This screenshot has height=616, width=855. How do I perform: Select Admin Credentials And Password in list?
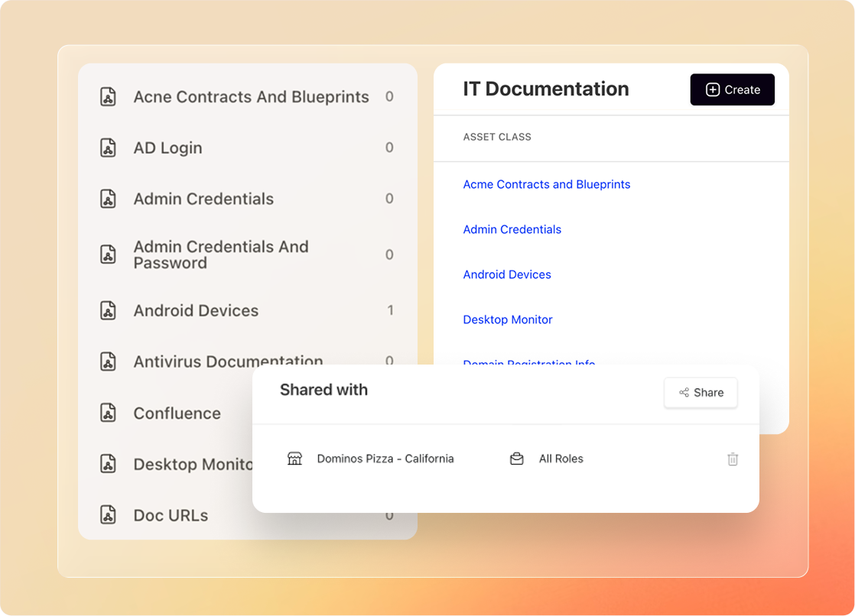[221, 255]
